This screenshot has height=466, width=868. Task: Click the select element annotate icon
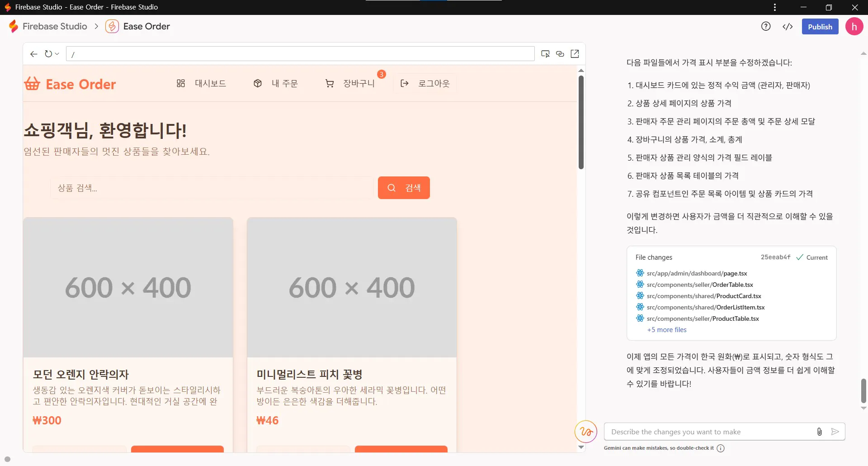546,54
